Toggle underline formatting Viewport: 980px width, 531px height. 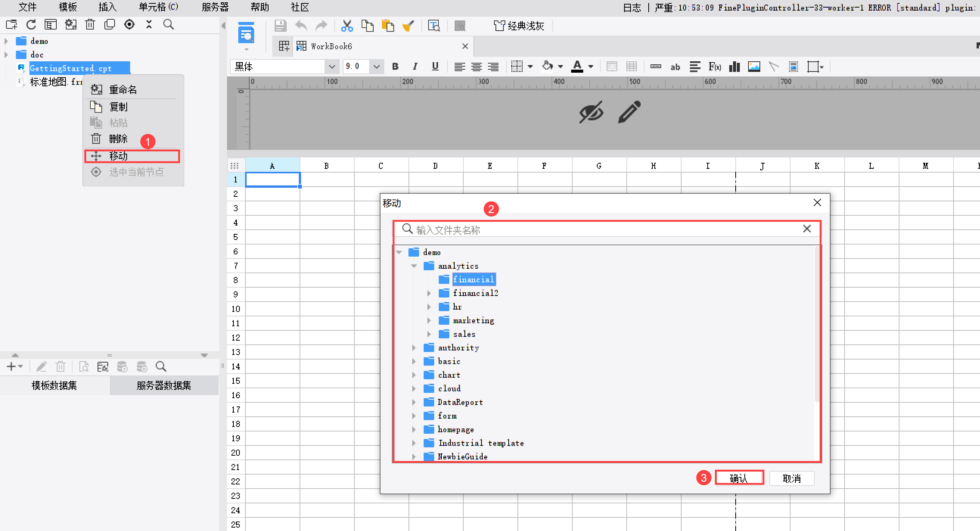click(435, 67)
